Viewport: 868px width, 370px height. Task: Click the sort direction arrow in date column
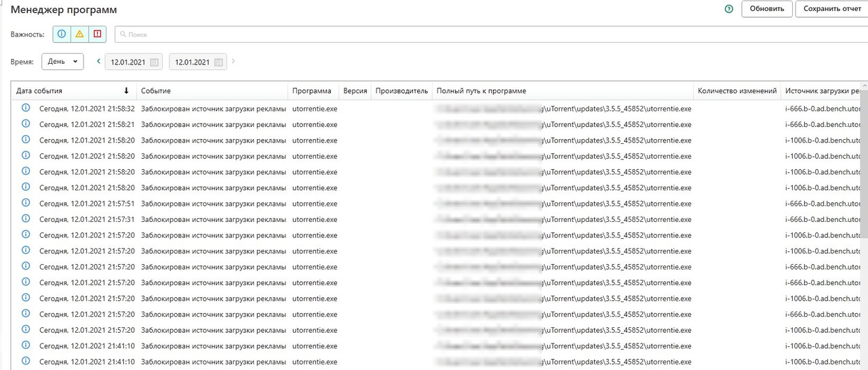click(126, 91)
